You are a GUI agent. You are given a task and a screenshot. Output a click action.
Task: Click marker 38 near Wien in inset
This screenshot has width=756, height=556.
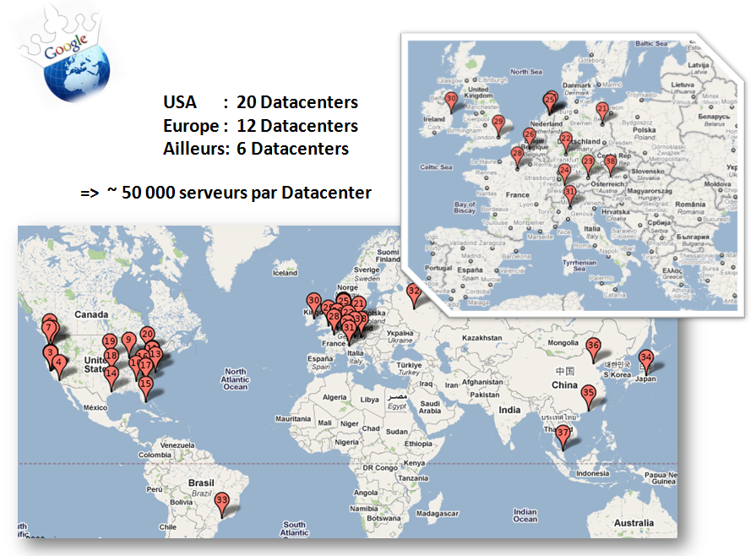click(x=610, y=161)
